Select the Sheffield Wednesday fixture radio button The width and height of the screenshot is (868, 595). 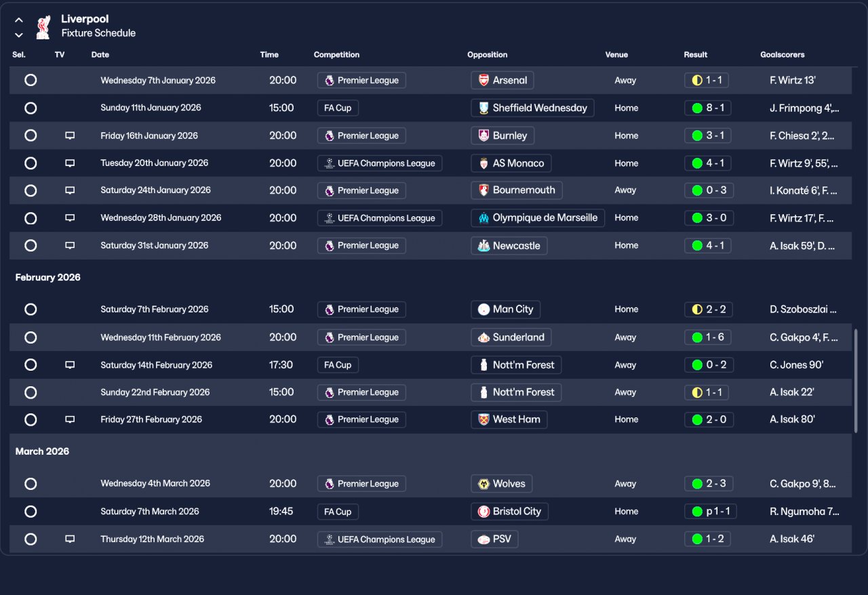click(x=31, y=108)
